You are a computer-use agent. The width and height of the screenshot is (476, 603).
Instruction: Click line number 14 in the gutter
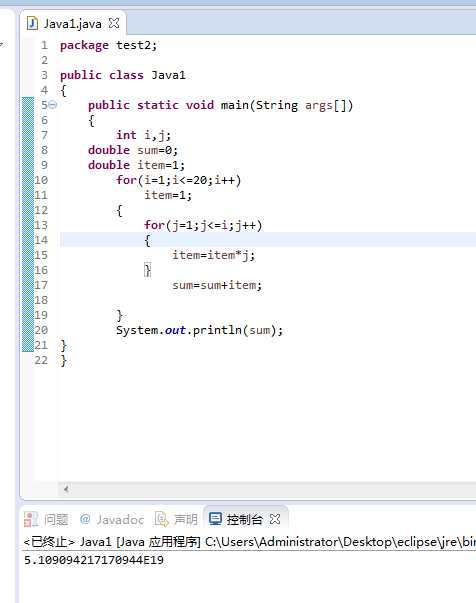coord(41,240)
